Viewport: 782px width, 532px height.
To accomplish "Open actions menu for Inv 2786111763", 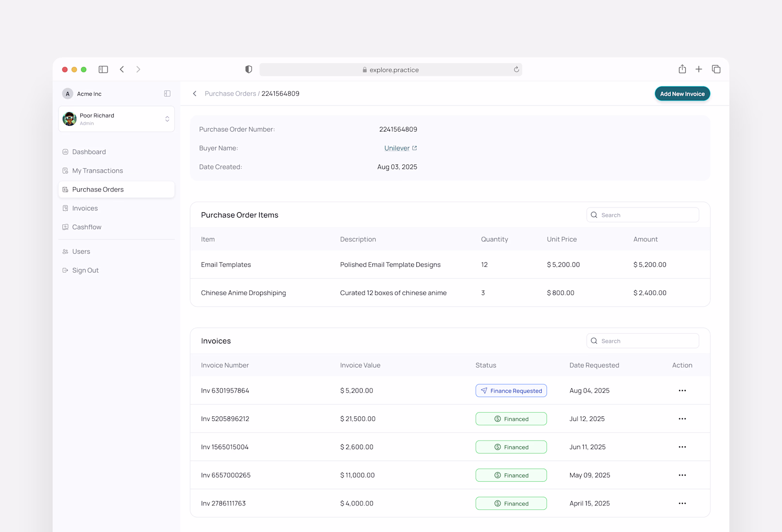I will tap(682, 503).
